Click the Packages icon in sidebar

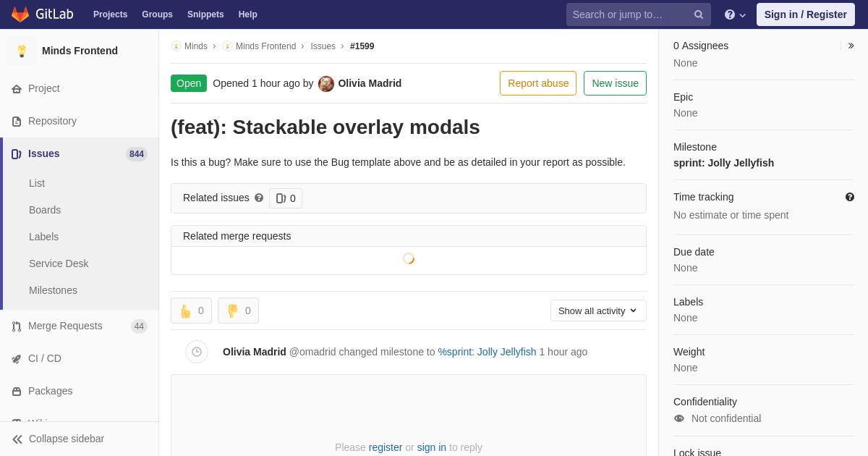[x=17, y=391]
